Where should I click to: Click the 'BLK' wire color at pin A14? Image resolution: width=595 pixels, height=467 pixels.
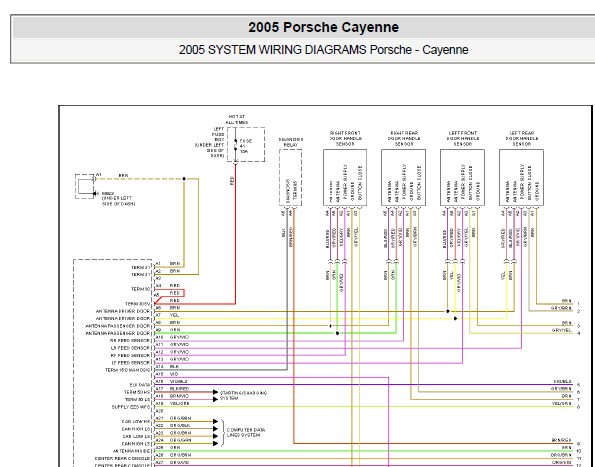(x=174, y=367)
